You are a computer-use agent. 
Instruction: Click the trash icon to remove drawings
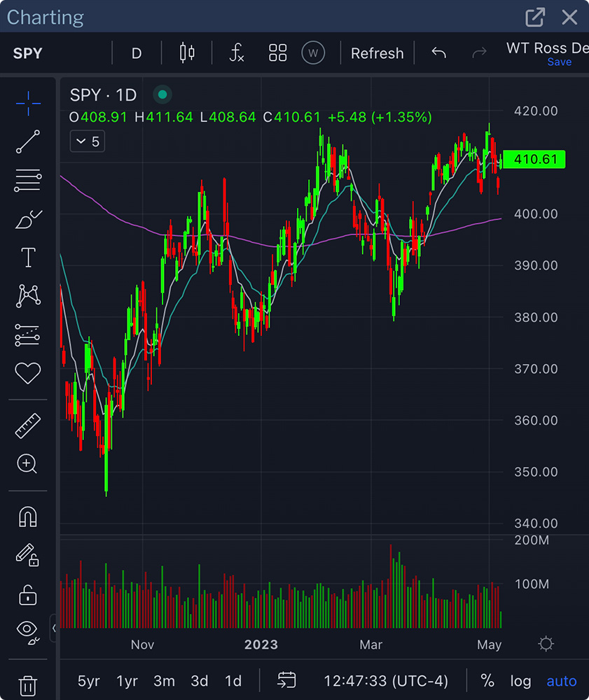coord(28,686)
